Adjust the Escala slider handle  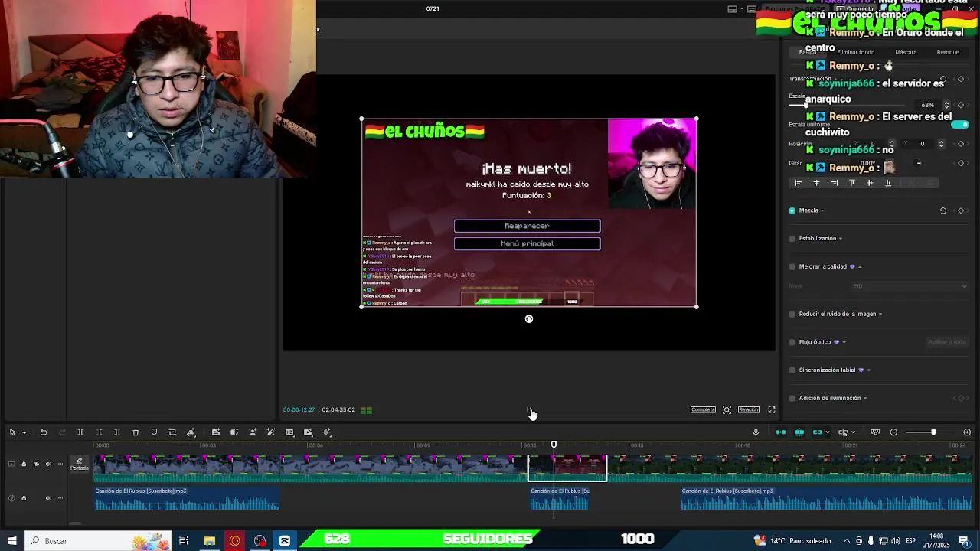coord(805,105)
